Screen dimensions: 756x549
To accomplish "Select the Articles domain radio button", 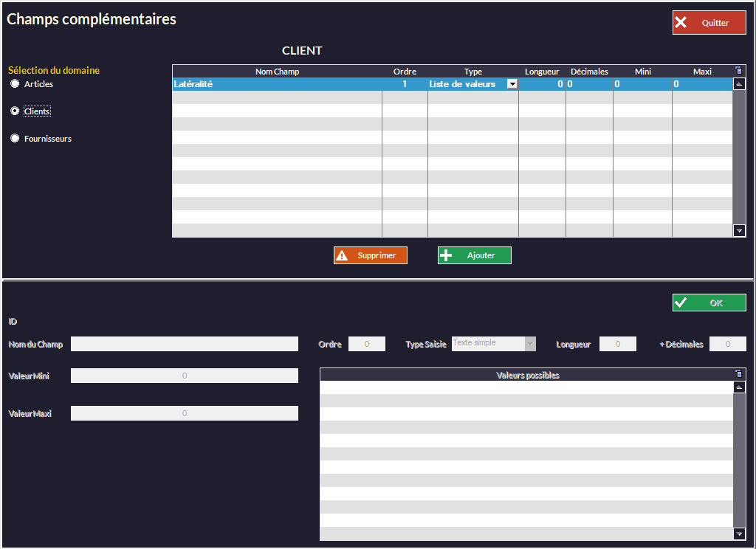I will pyautogui.click(x=15, y=84).
